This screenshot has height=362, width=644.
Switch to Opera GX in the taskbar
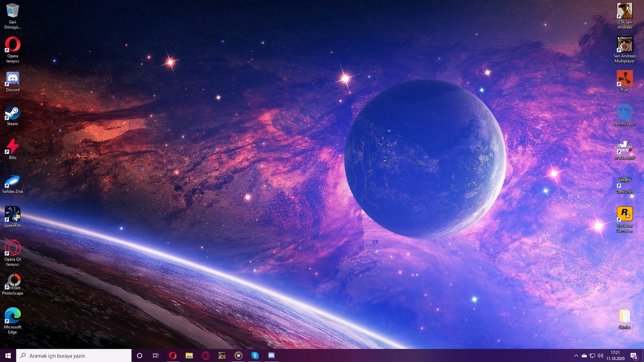coord(206,356)
